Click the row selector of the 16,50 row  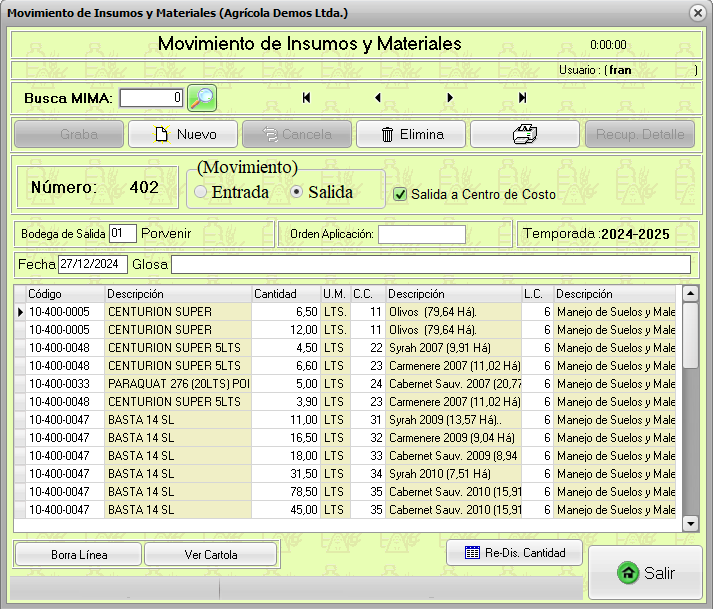(20, 438)
